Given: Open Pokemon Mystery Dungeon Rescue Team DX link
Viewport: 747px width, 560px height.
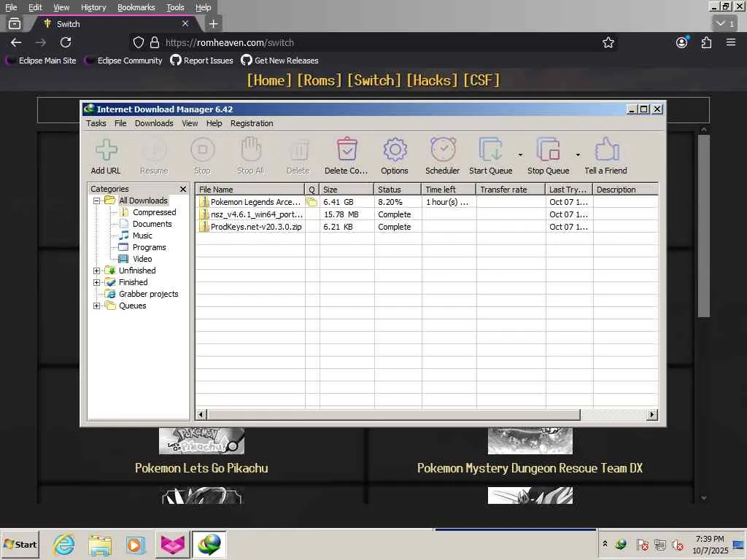Looking at the screenshot, I should (x=530, y=468).
